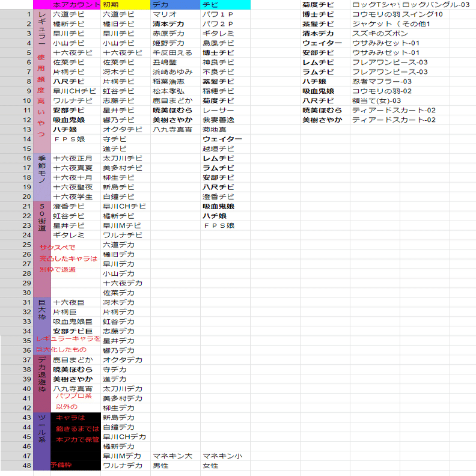The height and width of the screenshot is (476, 476).
Task: Click the 男性 cell
Action: click(x=175, y=466)
